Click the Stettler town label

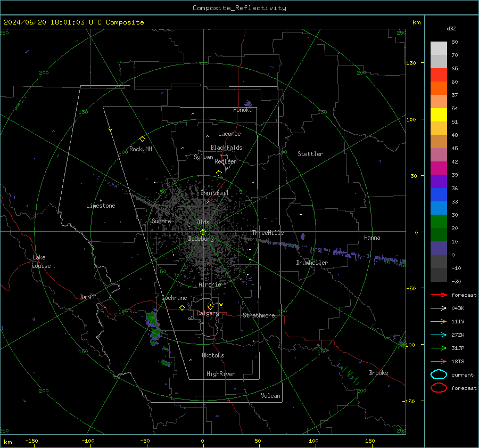click(310, 154)
